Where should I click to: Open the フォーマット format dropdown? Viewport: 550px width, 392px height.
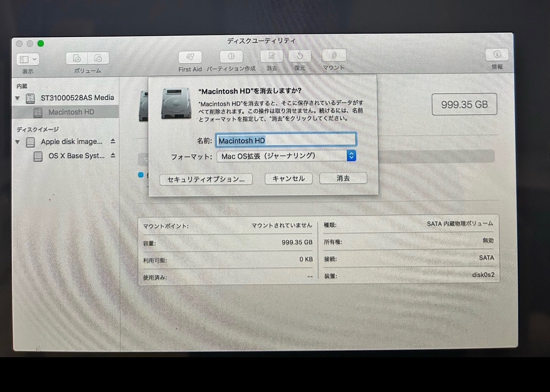pyautogui.click(x=286, y=156)
